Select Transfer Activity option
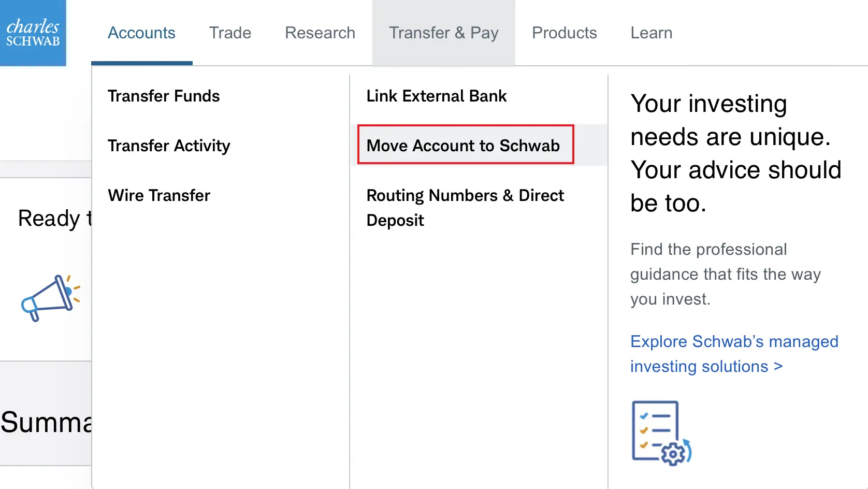The height and width of the screenshot is (489, 868). click(169, 146)
